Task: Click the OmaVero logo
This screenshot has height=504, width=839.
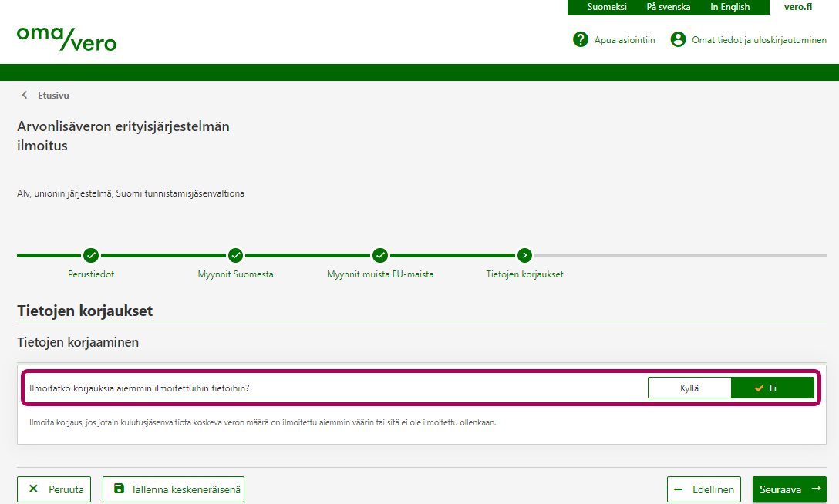Action: point(66,38)
